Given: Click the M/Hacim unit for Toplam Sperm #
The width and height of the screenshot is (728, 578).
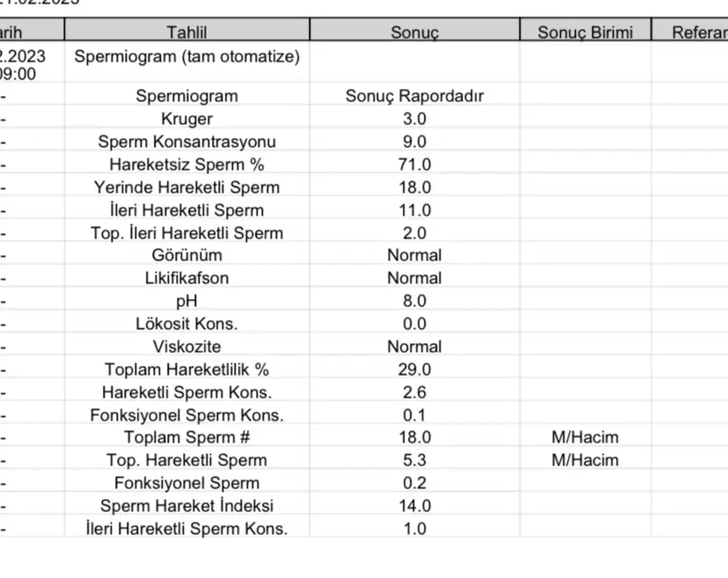Looking at the screenshot, I should point(585,437).
